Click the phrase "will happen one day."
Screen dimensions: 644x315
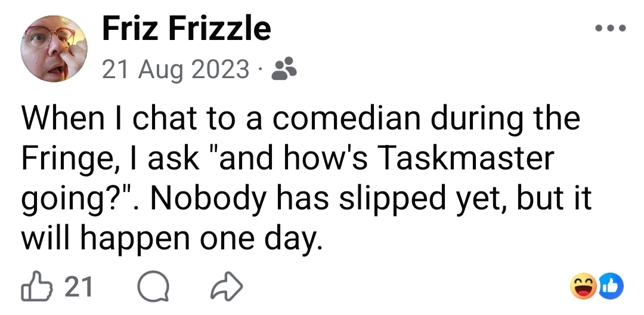pyautogui.click(x=173, y=238)
